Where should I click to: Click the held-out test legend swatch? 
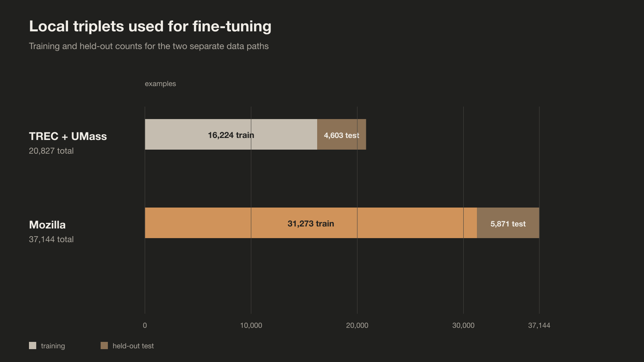104,346
